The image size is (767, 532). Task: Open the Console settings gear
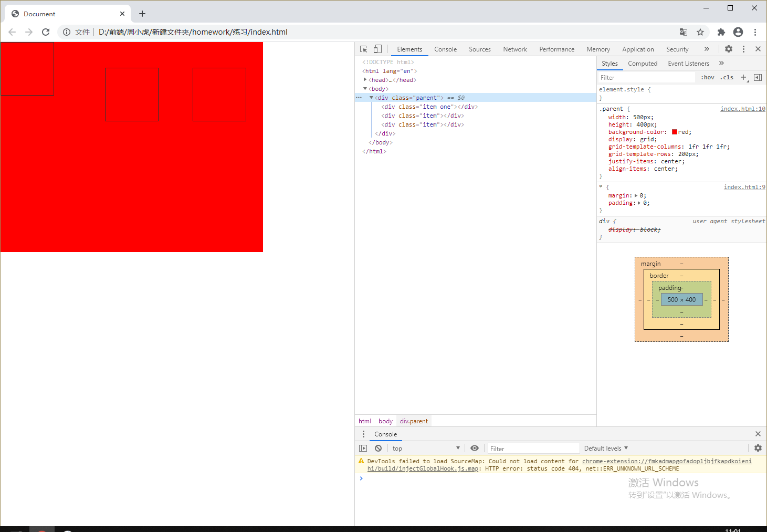[758, 448]
